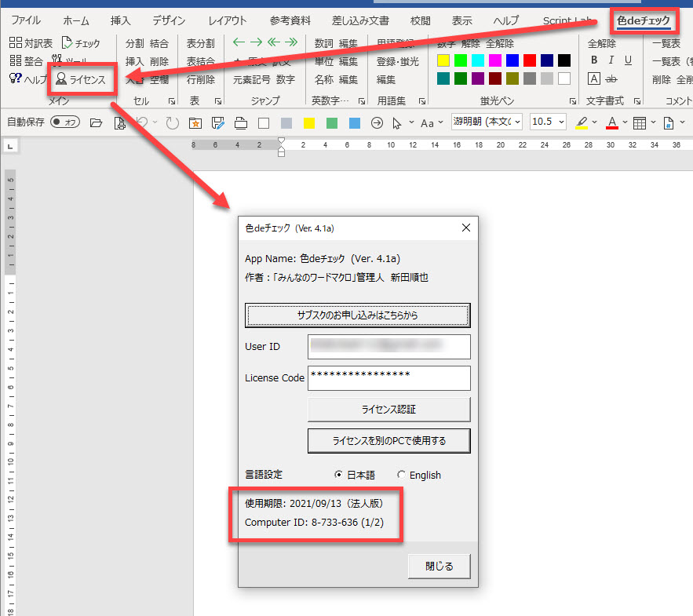Click the ライセンス (License) ribbon icon
Viewport: 693px width, 616px height.
[x=61, y=79]
